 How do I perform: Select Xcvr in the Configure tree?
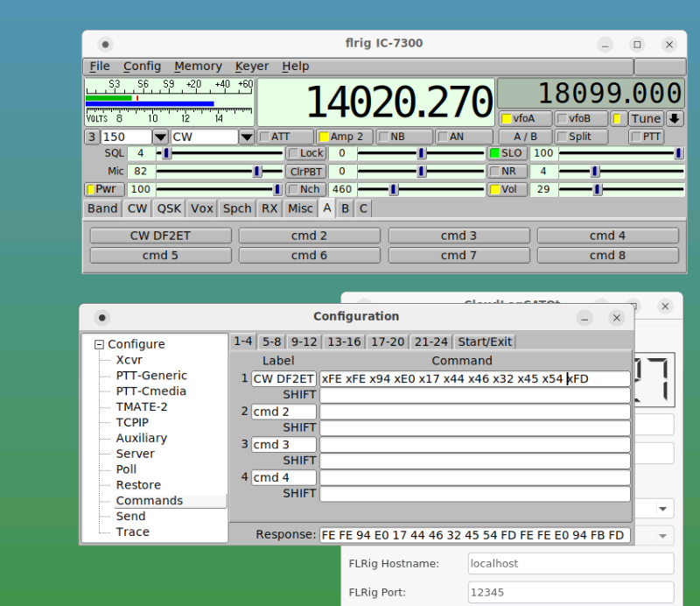pos(129,360)
